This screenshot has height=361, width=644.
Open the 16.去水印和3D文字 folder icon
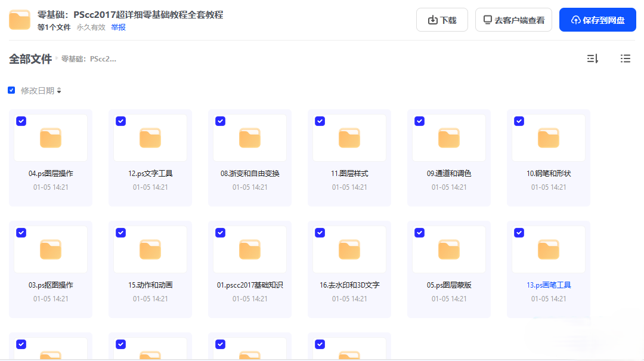349,249
